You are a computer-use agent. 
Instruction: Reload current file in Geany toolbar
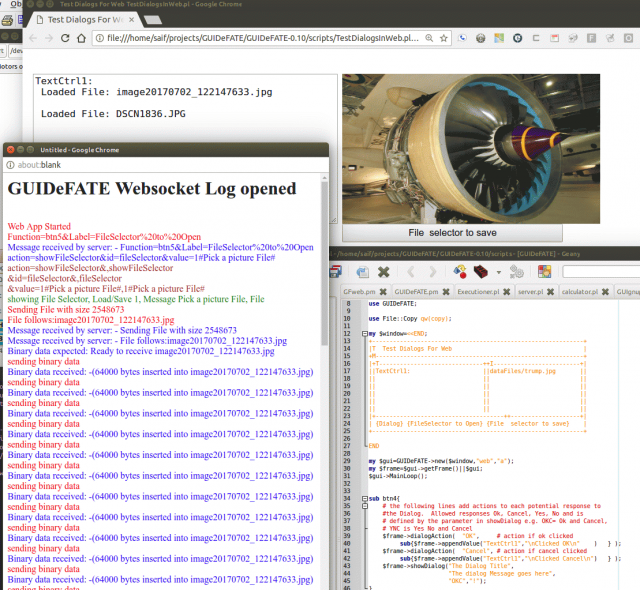[362, 271]
